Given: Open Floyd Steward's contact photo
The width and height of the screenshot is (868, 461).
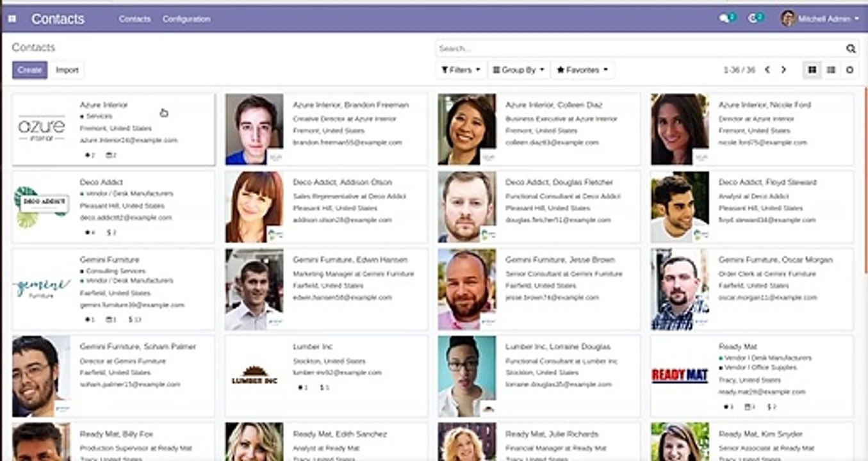Looking at the screenshot, I should [680, 207].
